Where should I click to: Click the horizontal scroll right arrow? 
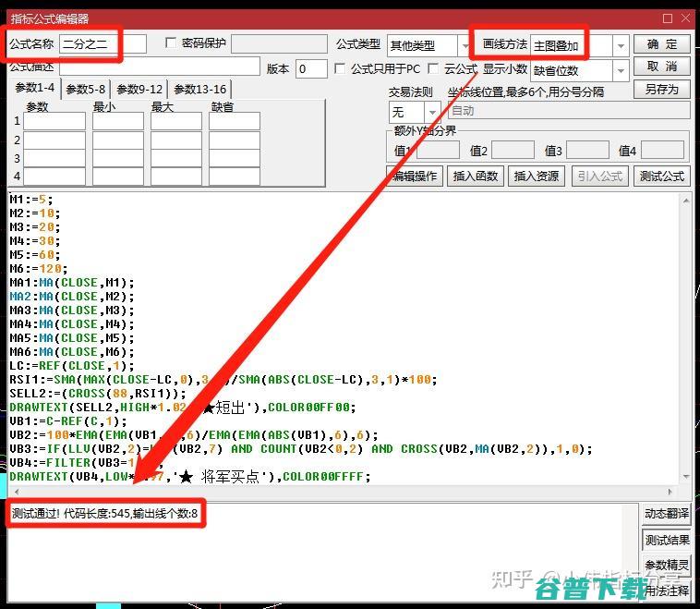[670, 492]
